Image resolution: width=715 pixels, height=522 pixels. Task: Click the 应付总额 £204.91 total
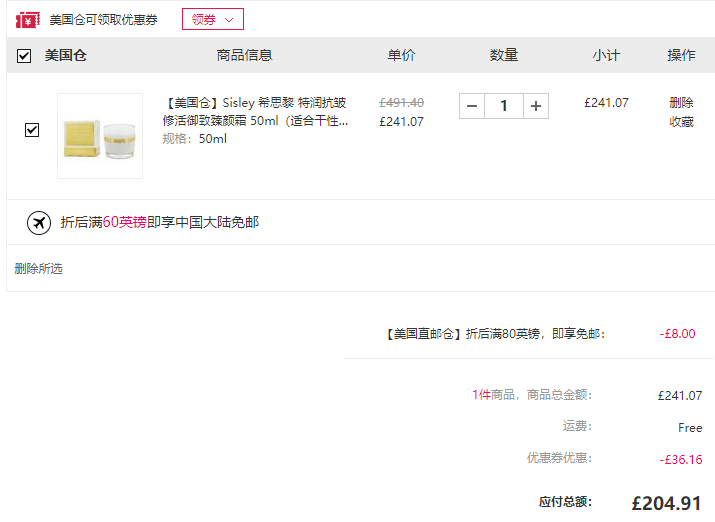[x=666, y=503]
